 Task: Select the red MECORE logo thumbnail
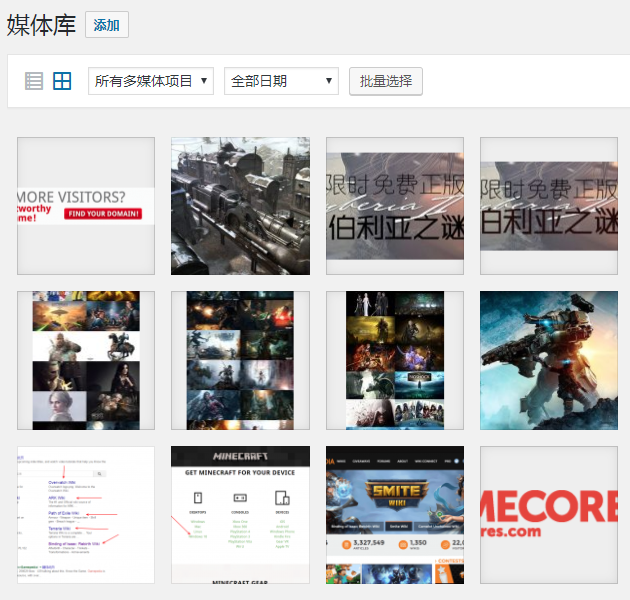(x=549, y=515)
